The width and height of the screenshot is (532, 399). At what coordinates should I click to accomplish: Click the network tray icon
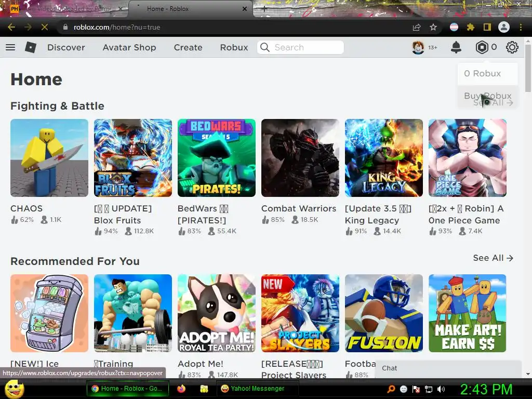tap(429, 389)
